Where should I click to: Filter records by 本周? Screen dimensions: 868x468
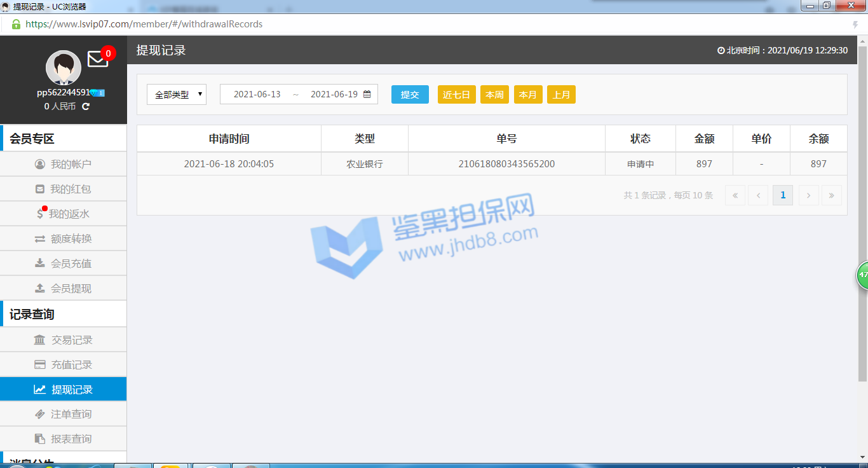[494, 95]
